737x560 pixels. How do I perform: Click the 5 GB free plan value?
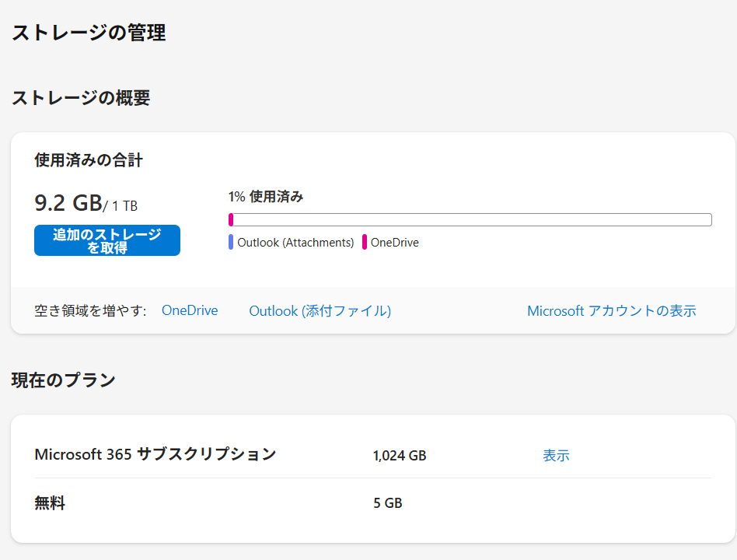388,503
